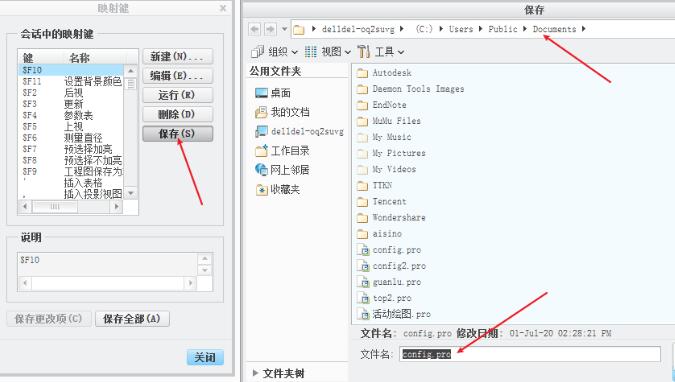Select $F2 后视 mapkey row
This screenshot has width=675, height=382.
pos(71,93)
